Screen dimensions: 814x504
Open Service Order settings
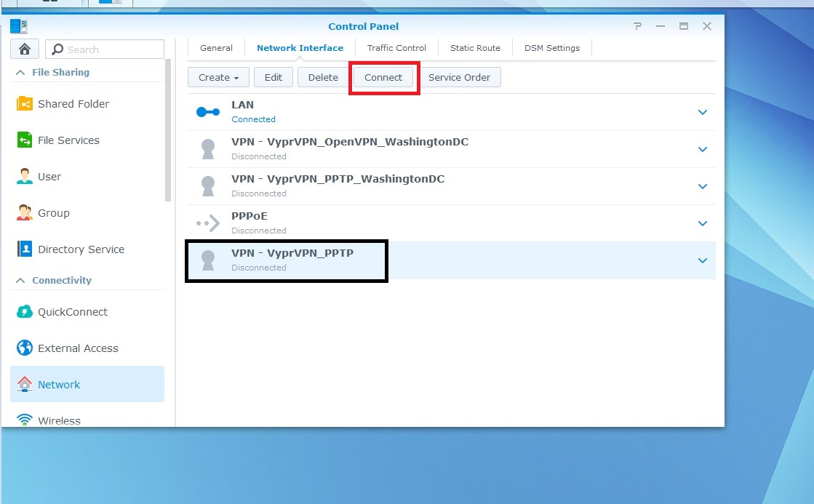[459, 77]
